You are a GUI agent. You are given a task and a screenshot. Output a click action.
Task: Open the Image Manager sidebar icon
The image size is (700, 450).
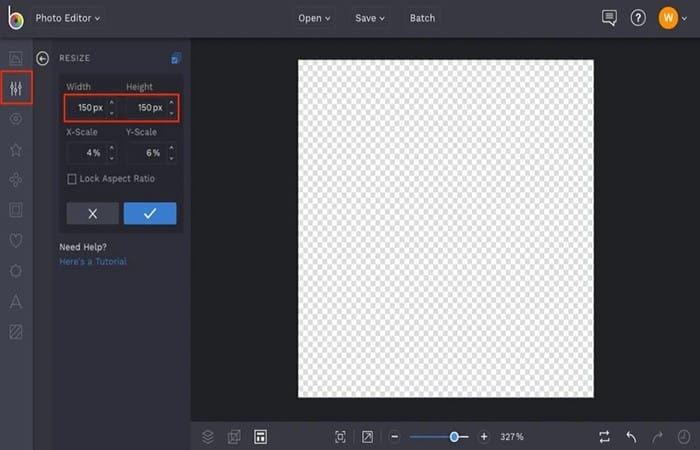click(16, 58)
